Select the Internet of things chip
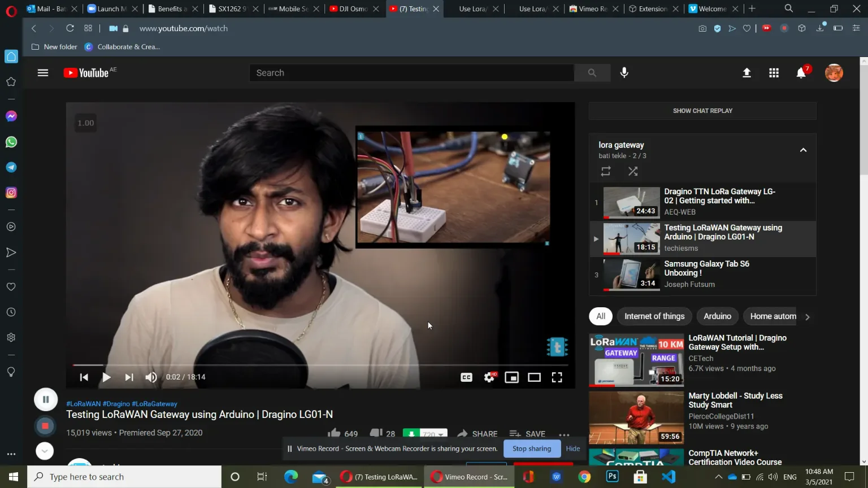This screenshot has width=868, height=488. coord(654,316)
